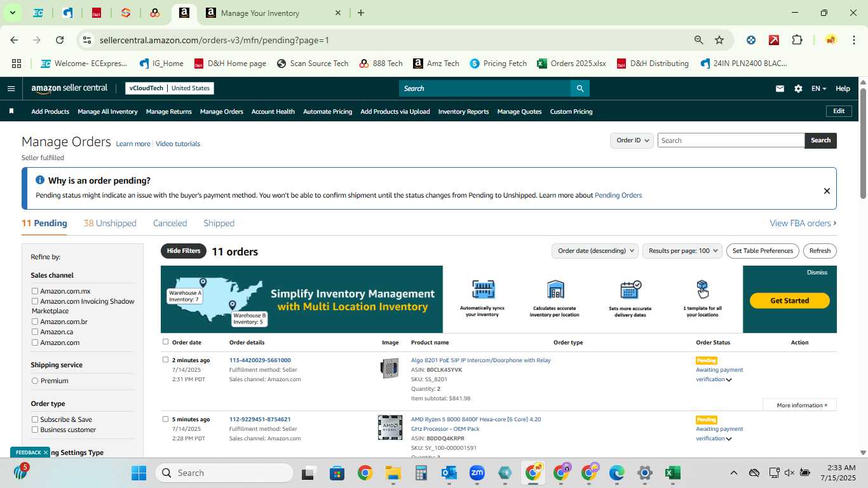Click the order search input field
The height and width of the screenshot is (488, 868).
[x=731, y=140]
